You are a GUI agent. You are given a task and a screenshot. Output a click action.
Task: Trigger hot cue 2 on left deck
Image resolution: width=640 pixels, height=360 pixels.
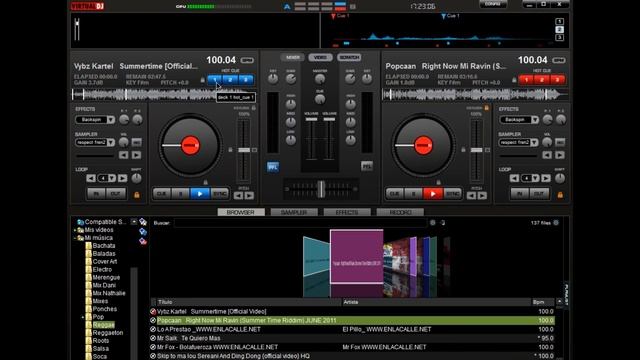pyautogui.click(x=230, y=80)
